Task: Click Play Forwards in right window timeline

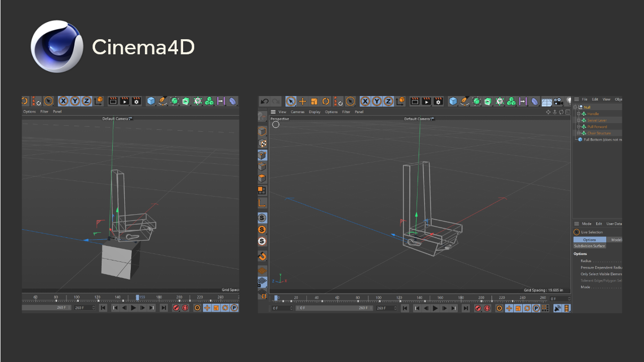Action: (436, 308)
